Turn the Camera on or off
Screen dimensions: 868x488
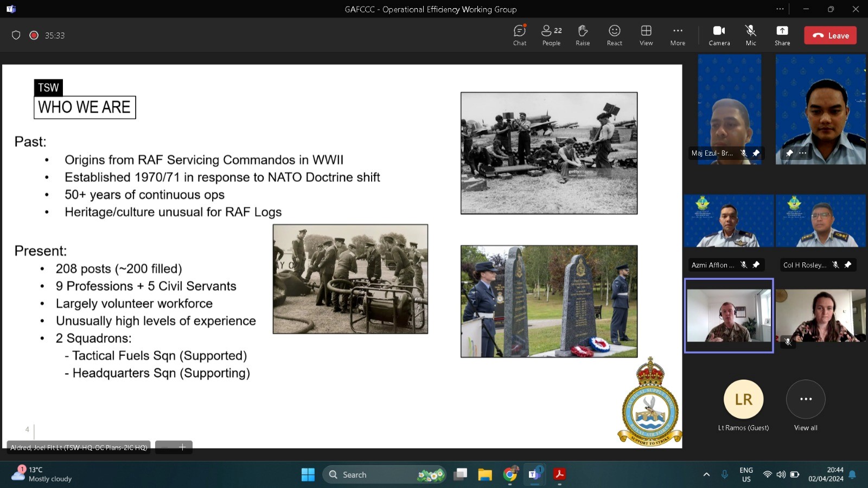[x=719, y=35]
